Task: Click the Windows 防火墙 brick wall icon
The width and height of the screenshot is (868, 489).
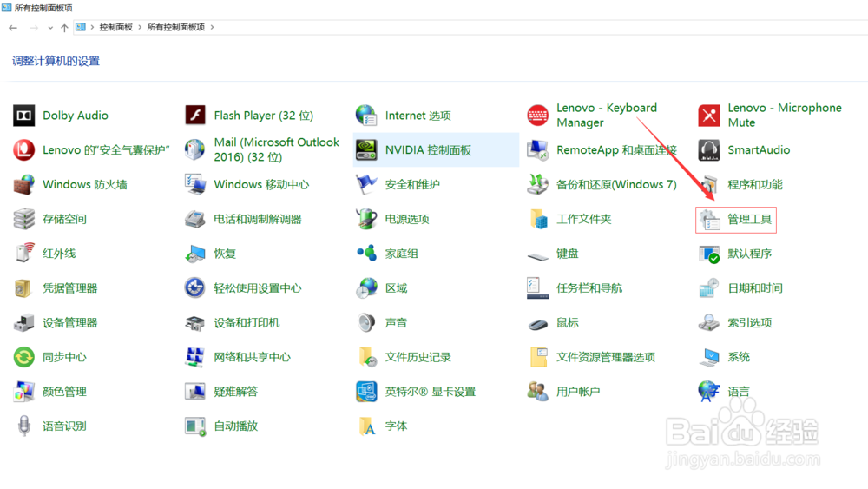Action: pyautogui.click(x=23, y=184)
